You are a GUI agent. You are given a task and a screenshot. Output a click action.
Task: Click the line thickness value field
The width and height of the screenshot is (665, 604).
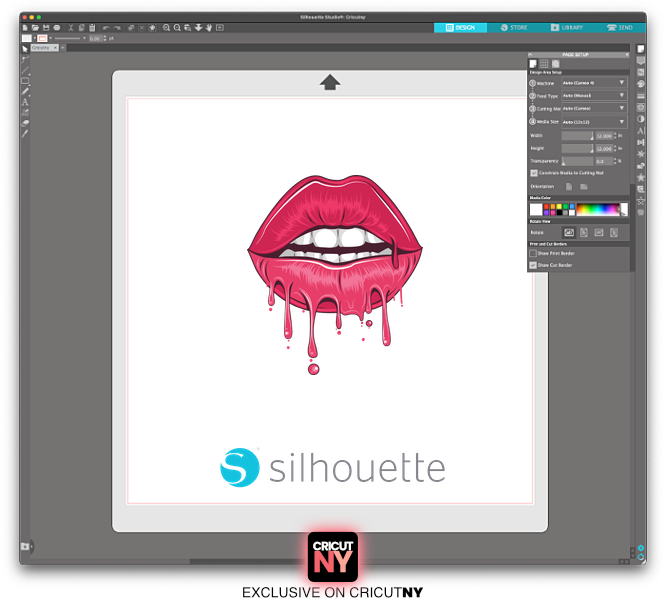(95, 39)
